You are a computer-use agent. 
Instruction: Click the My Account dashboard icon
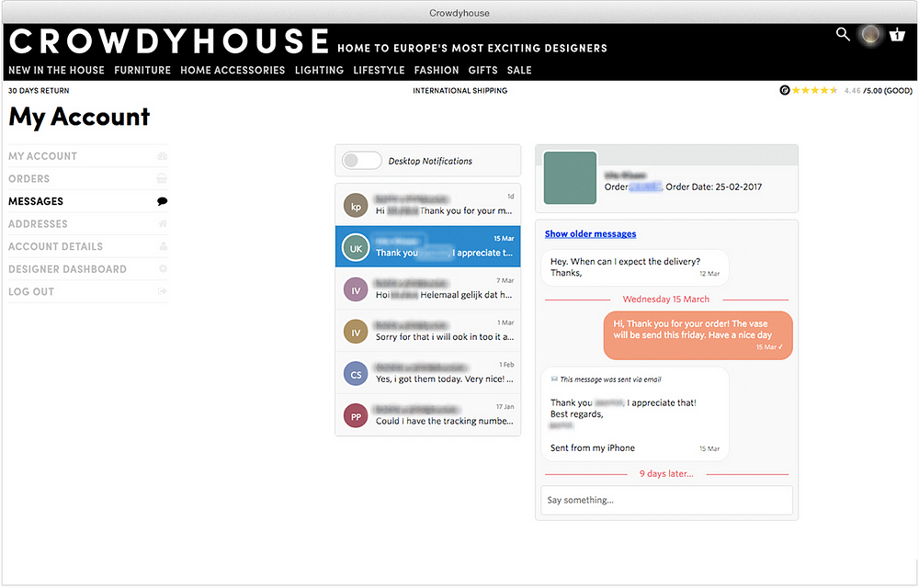[x=163, y=156]
